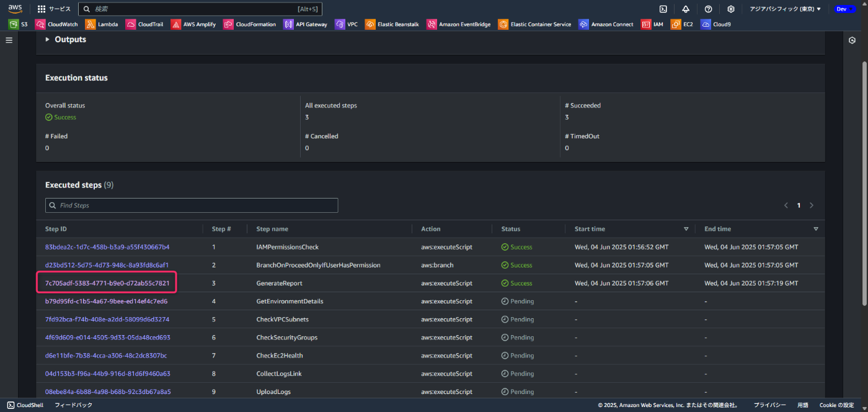Open step 08ebe84a-6b88-4a98-b68b-92c3db67a8a5
868x412 pixels.
[108, 392]
